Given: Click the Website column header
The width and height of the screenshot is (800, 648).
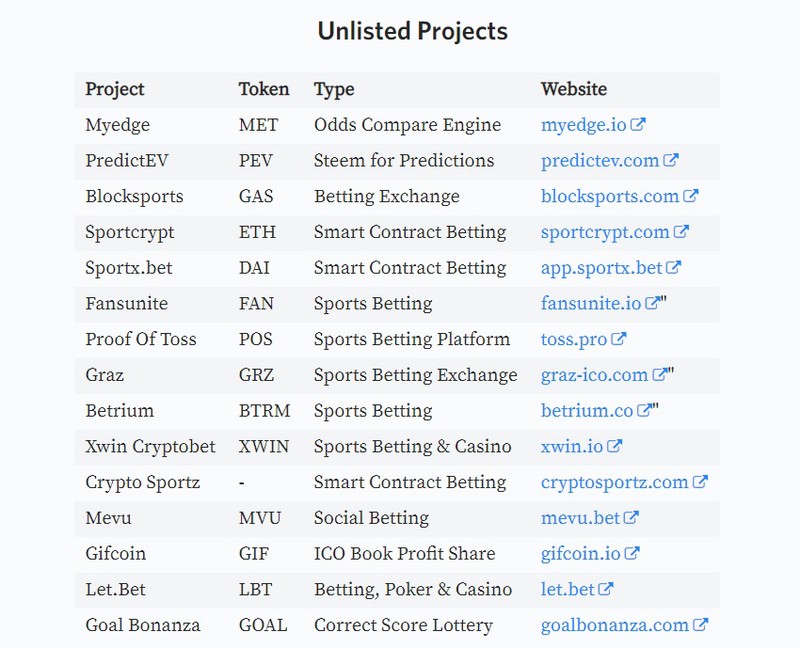Looking at the screenshot, I should pos(574,89).
